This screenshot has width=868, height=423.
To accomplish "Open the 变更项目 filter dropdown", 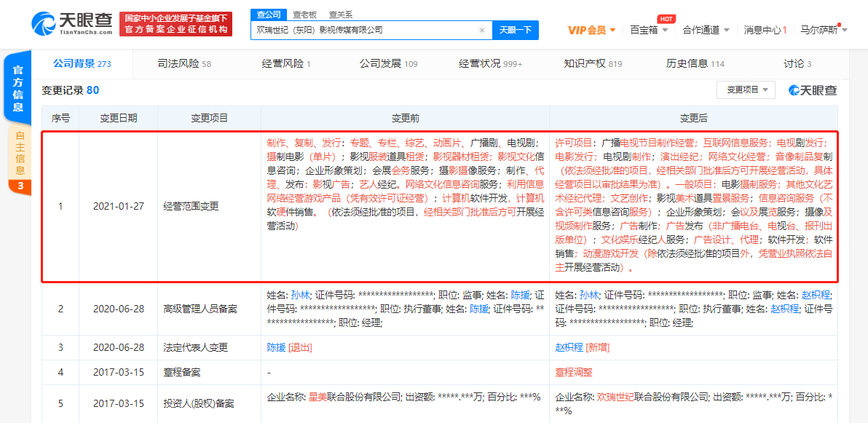I will click(746, 90).
